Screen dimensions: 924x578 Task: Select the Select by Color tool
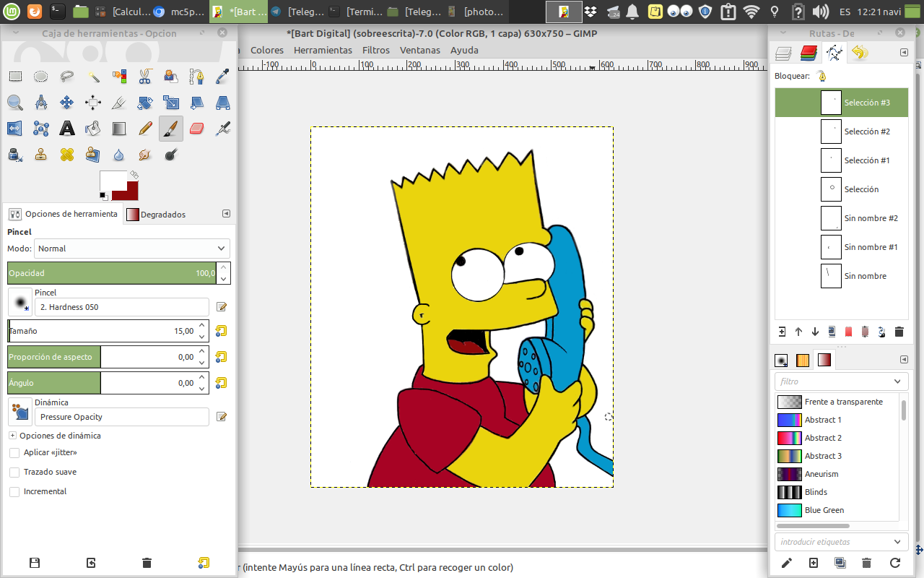pos(119,76)
